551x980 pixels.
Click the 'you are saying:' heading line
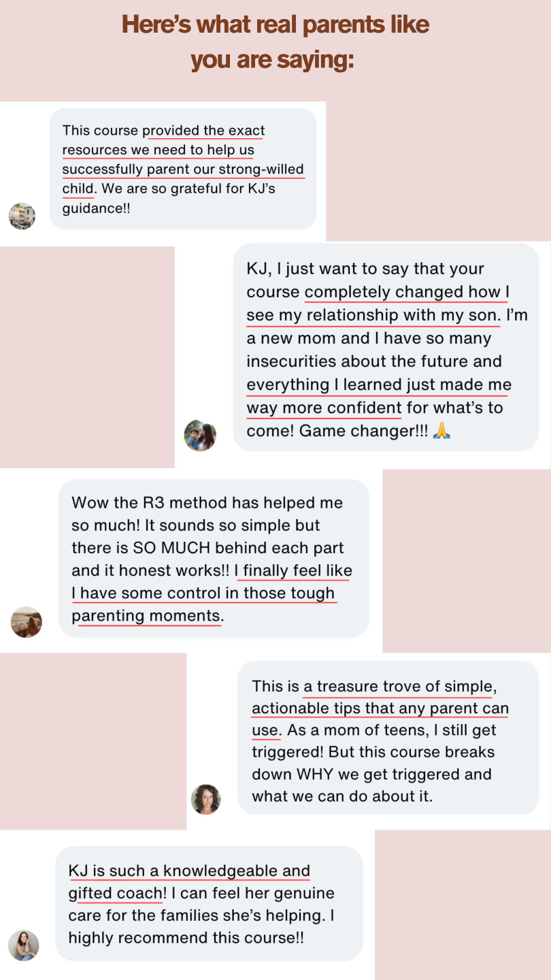272,60
